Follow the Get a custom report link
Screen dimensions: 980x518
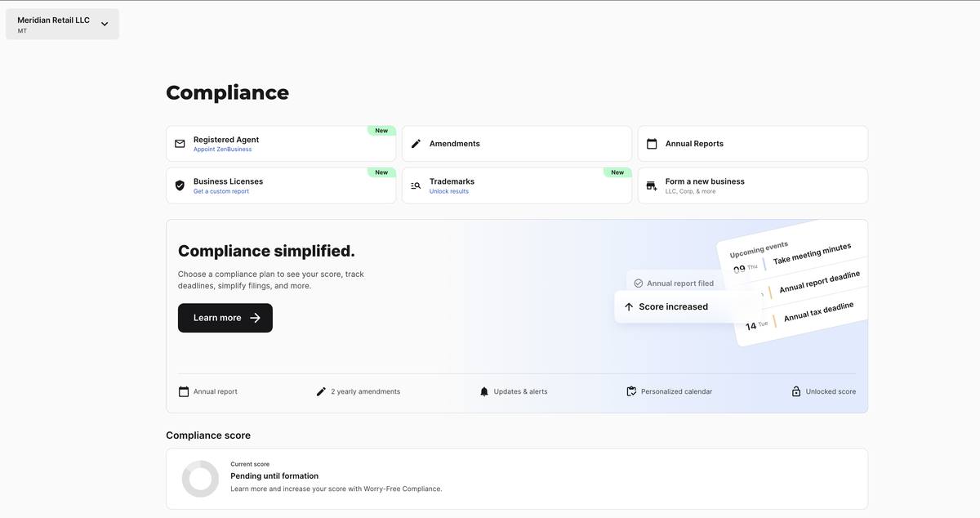point(221,191)
